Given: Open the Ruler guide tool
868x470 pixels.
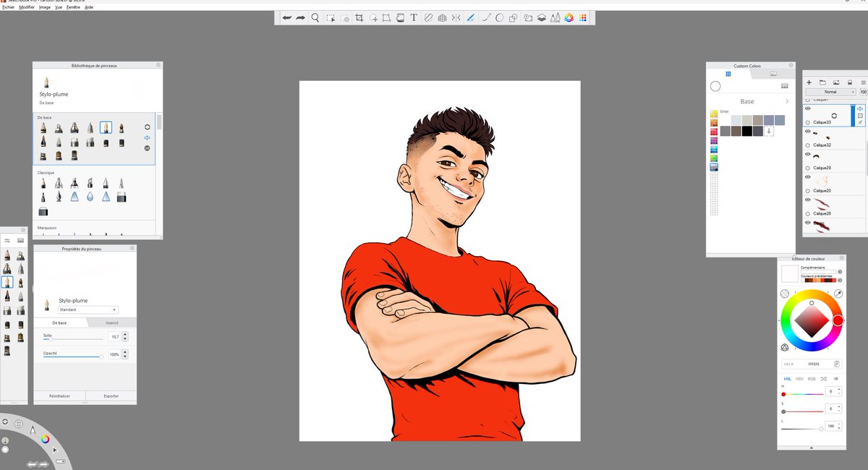Looking at the screenshot, I should coord(428,18).
